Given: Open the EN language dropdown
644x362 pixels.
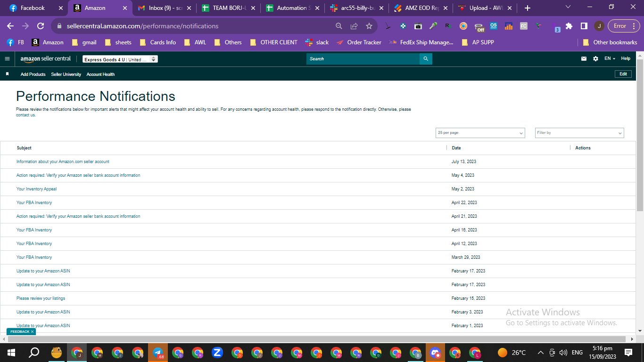Looking at the screenshot, I should pos(610,59).
